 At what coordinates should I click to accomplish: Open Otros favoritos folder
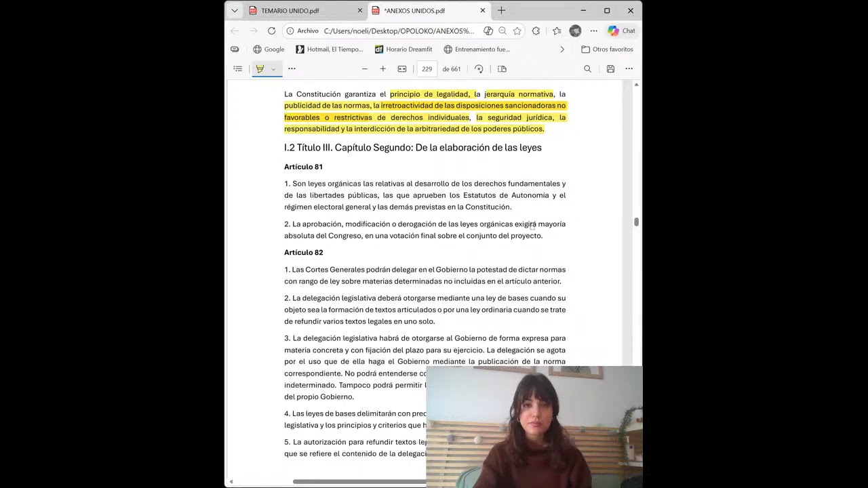tap(608, 49)
